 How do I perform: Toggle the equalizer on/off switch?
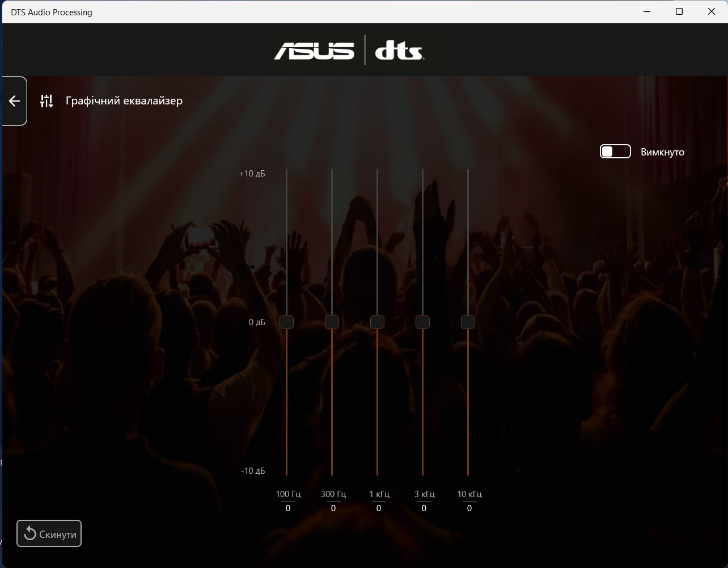click(x=615, y=152)
